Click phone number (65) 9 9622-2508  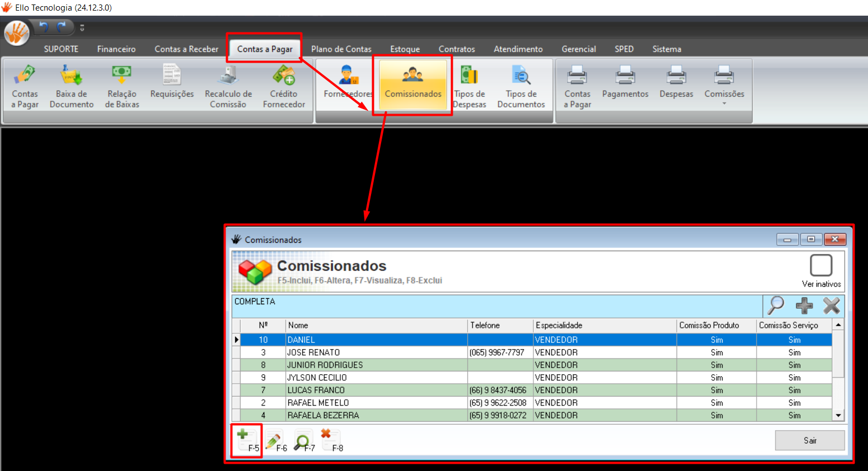tap(498, 403)
